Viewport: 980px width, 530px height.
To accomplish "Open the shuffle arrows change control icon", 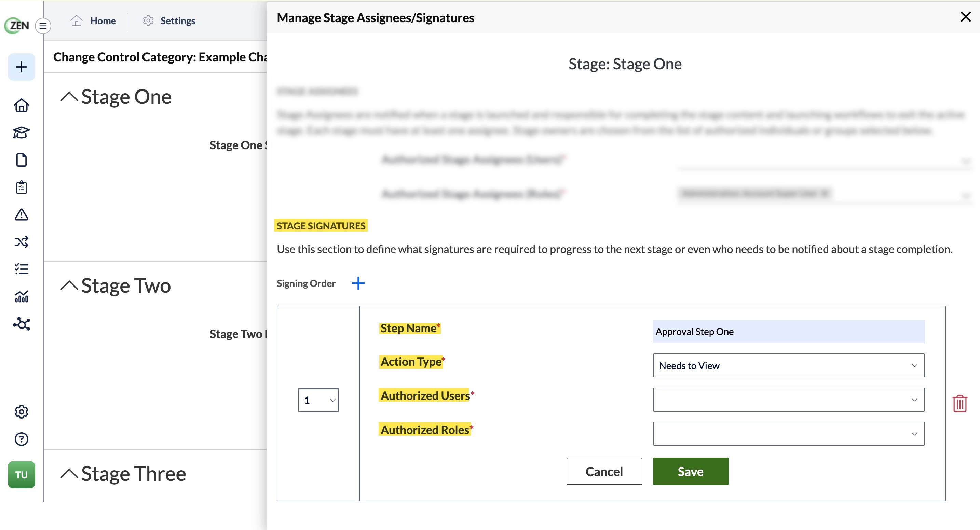I will [x=21, y=242].
